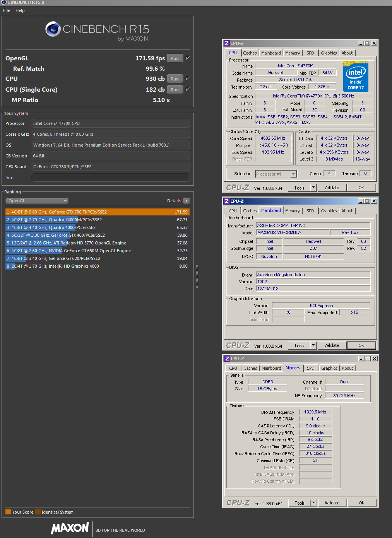Image resolution: width=392 pixels, height=538 pixels.
Task: Open the File menu
Action: pyautogui.click(x=7, y=10)
